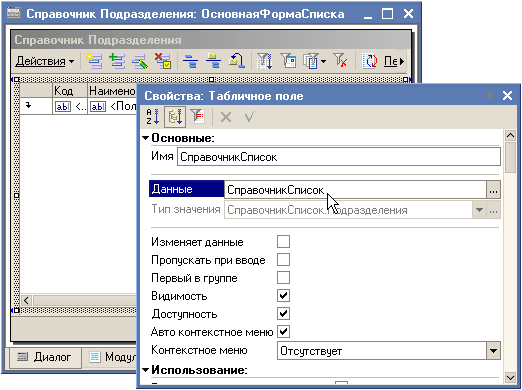Click the Тип значения ellipsis button

(x=494, y=210)
